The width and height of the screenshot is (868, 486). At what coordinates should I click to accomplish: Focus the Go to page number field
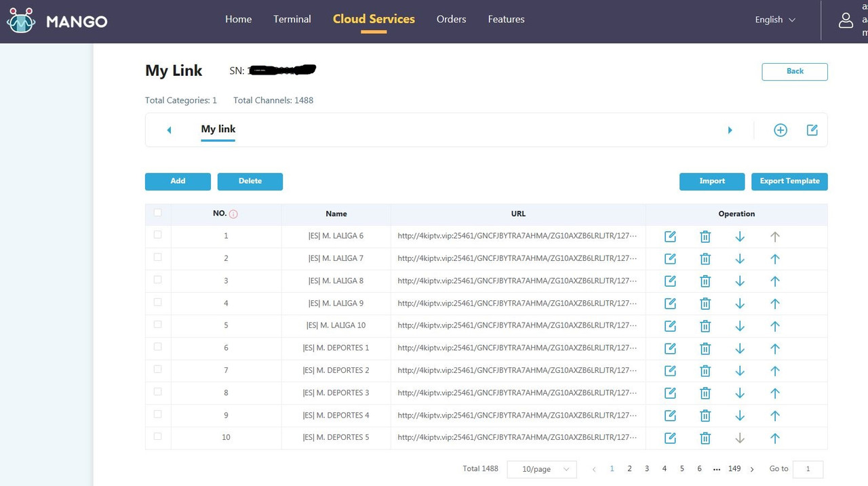click(x=808, y=469)
